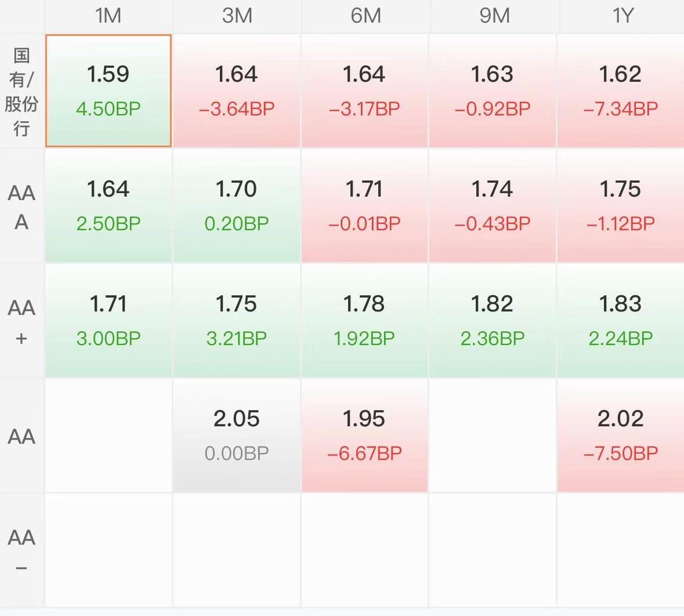This screenshot has width=684, height=616.
Task: Select the 1M state-owned bank cell 1.59
Action: point(108,90)
